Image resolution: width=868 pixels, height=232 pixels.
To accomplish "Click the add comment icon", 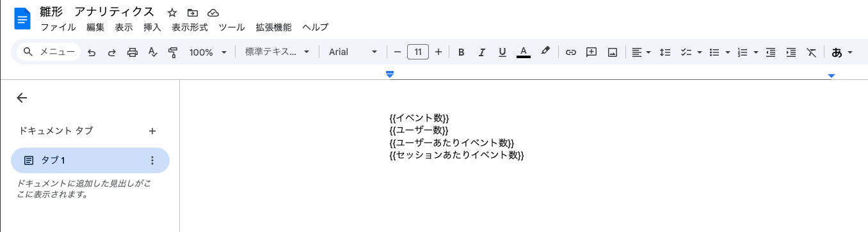I will (591, 52).
